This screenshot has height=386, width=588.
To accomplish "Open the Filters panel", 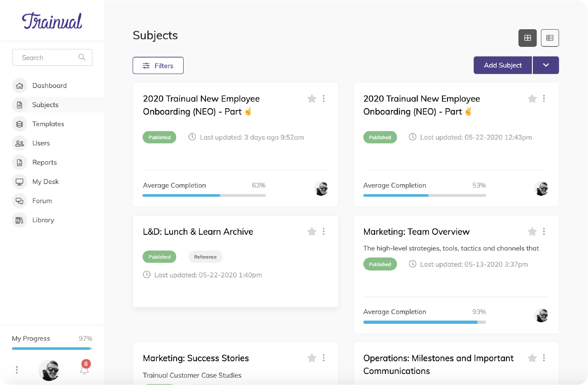I will point(158,65).
